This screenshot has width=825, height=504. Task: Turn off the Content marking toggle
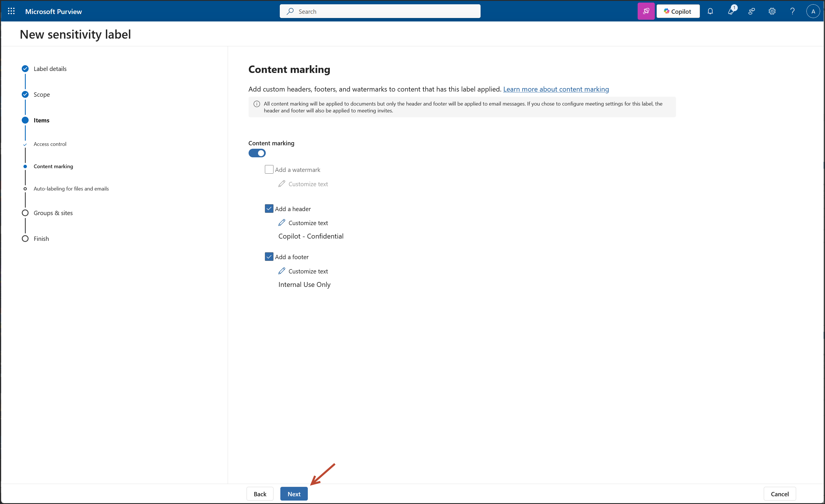pyautogui.click(x=257, y=153)
